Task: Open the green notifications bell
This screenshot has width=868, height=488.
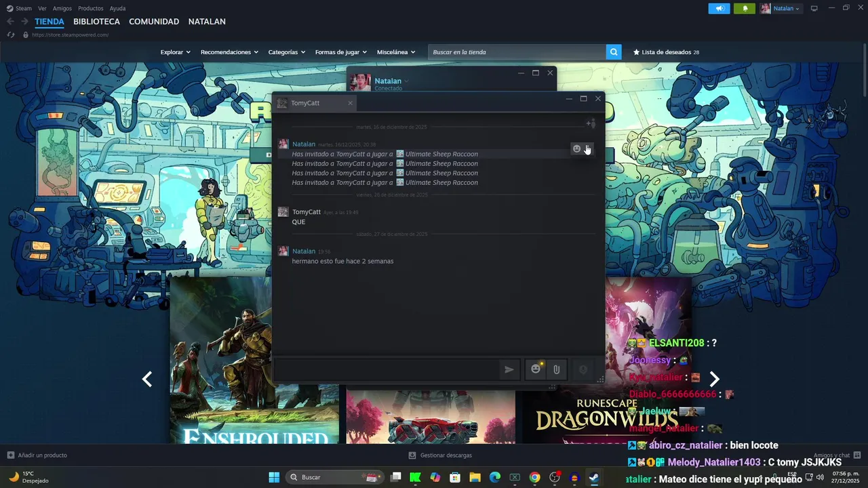Action: [x=745, y=8]
